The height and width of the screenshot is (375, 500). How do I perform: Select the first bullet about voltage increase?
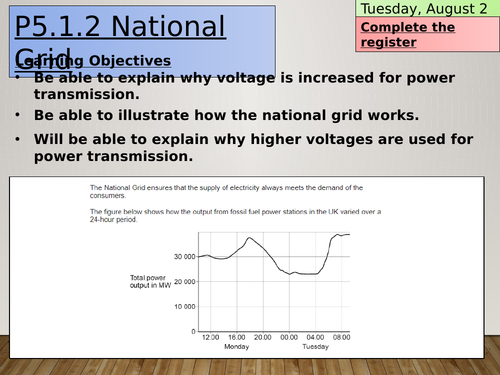click(244, 86)
